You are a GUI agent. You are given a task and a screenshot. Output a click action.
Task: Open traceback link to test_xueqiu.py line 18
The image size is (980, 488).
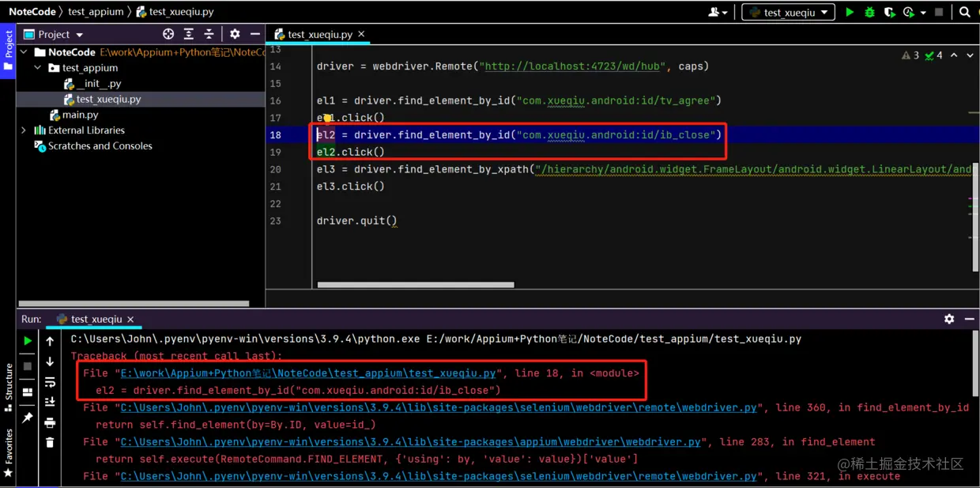[x=308, y=373]
